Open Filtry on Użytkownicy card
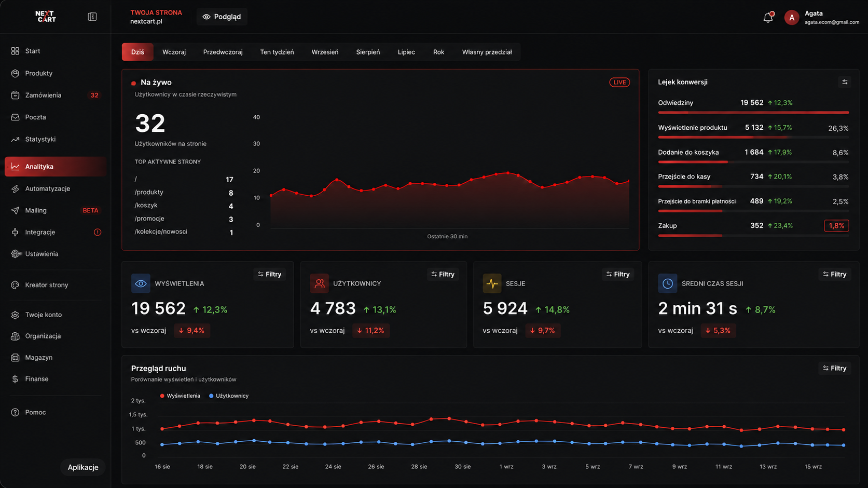This screenshot has width=868, height=488. (x=443, y=274)
